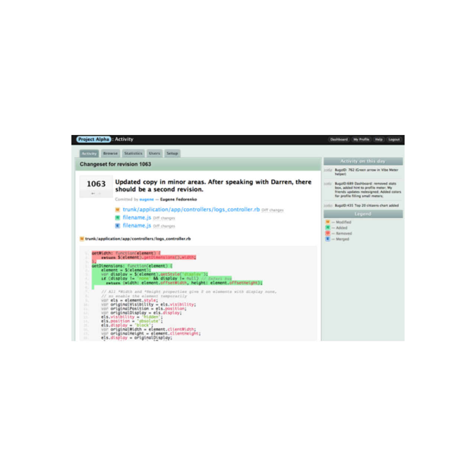The image size is (476, 476).
Task: Go to the previous revision arrow under 1063
Action: click(93, 193)
